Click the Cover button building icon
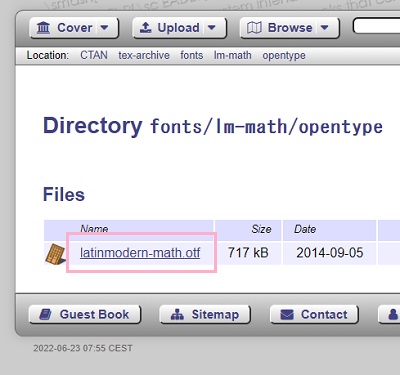The height and width of the screenshot is (375, 400). tap(43, 28)
